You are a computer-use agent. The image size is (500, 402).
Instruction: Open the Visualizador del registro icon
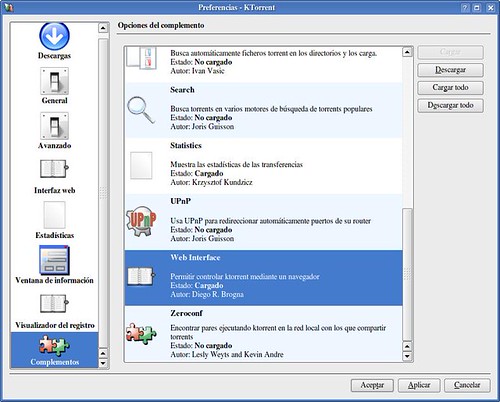54,303
